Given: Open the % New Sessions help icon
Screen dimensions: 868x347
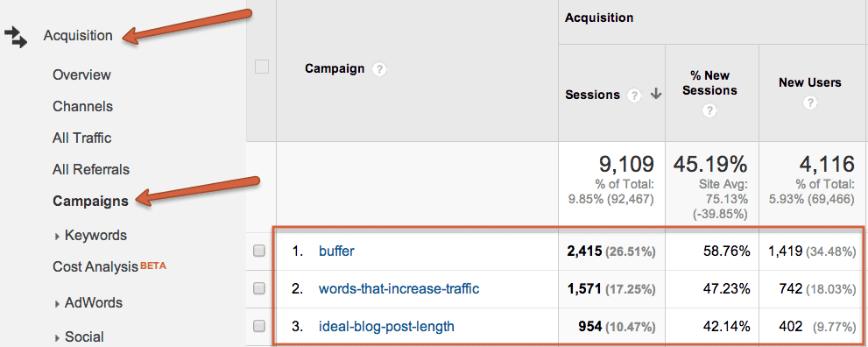Looking at the screenshot, I should coord(709,110).
